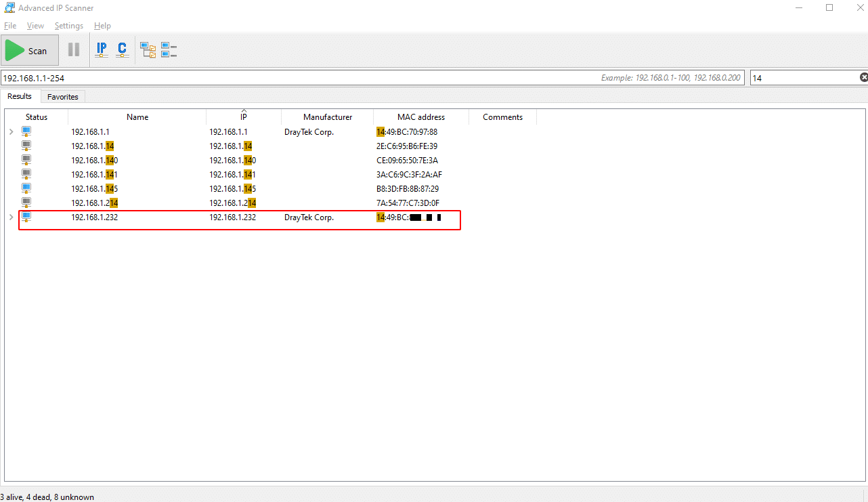The width and height of the screenshot is (868, 502).
Task: Click the IP range input field
Action: pyautogui.click(x=372, y=78)
